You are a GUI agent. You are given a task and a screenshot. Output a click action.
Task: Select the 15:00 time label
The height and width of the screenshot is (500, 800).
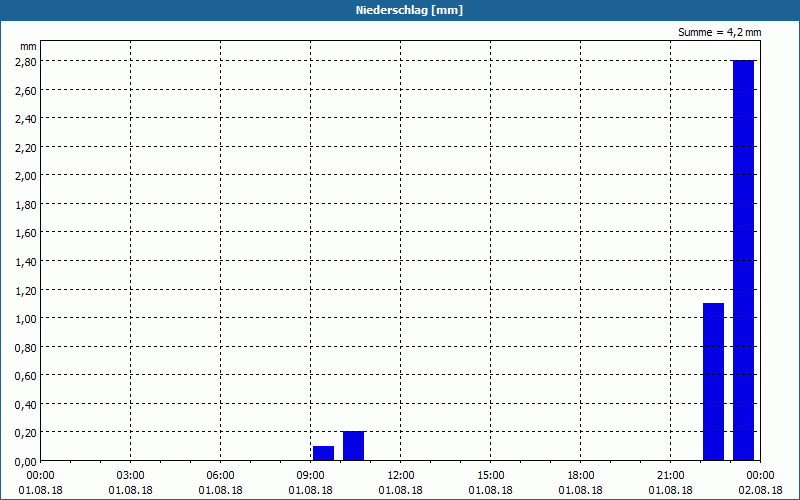(490, 476)
